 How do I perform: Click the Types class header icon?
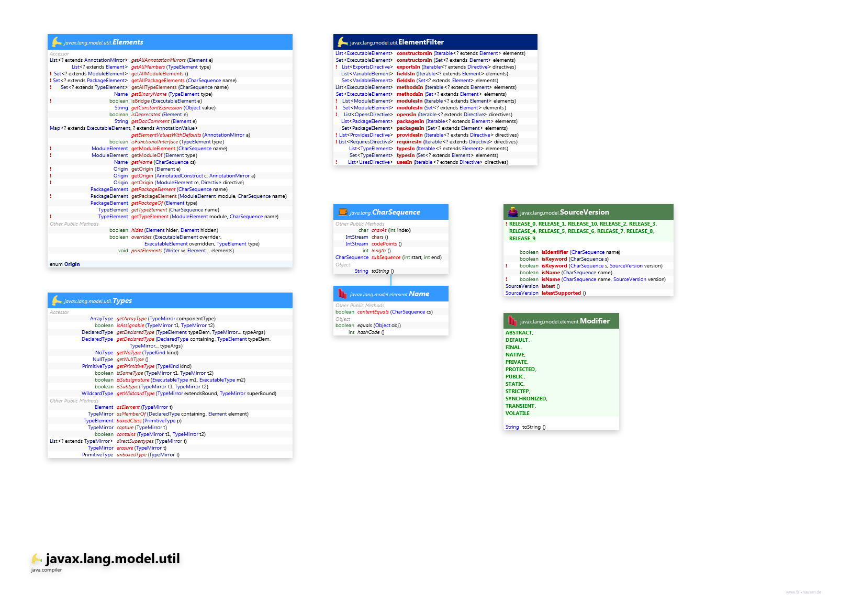click(x=57, y=300)
